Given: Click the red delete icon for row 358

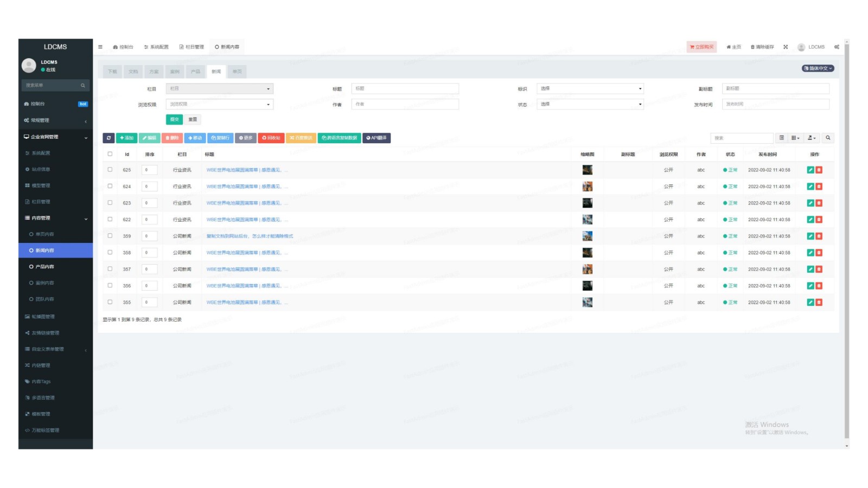Looking at the screenshot, I should (x=819, y=253).
